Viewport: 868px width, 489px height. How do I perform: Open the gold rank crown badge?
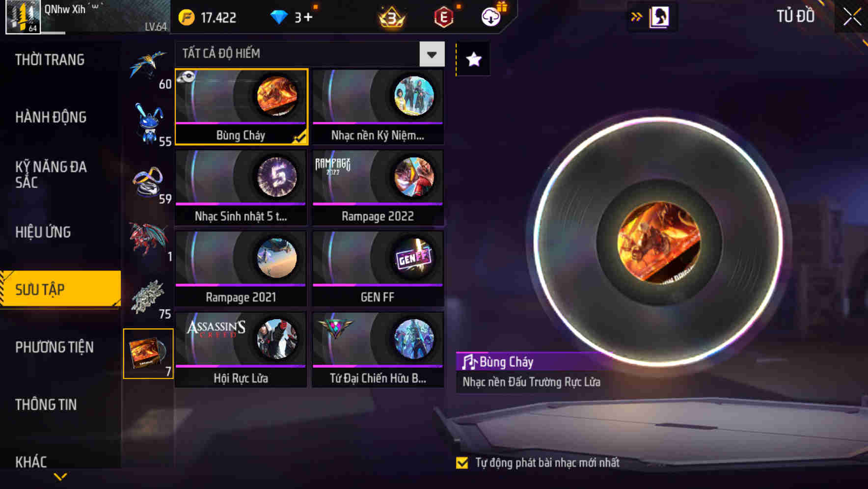pos(391,17)
